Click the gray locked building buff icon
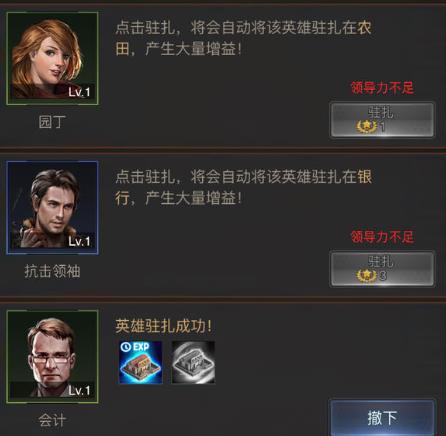 (193, 362)
